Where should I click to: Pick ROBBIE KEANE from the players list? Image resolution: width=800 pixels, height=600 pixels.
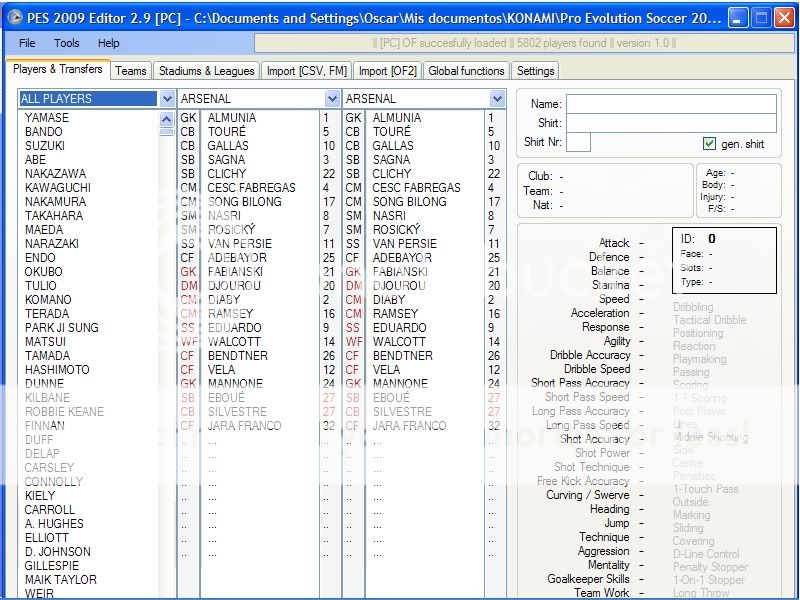pyautogui.click(x=64, y=412)
